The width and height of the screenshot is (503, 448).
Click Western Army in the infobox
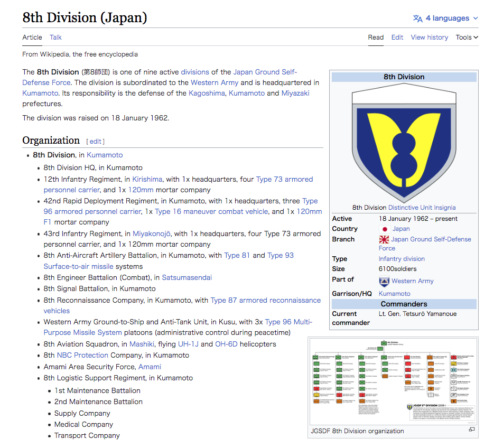point(413,281)
